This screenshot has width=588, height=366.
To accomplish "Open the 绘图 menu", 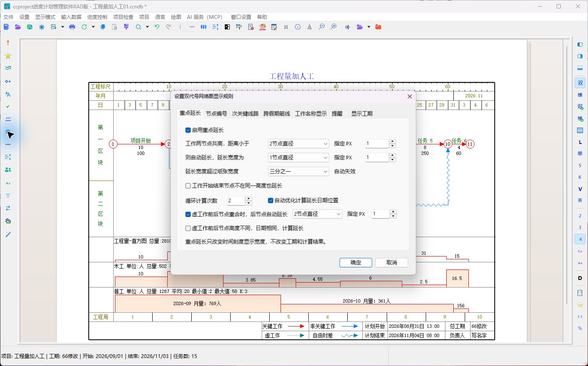I will click(x=176, y=17).
